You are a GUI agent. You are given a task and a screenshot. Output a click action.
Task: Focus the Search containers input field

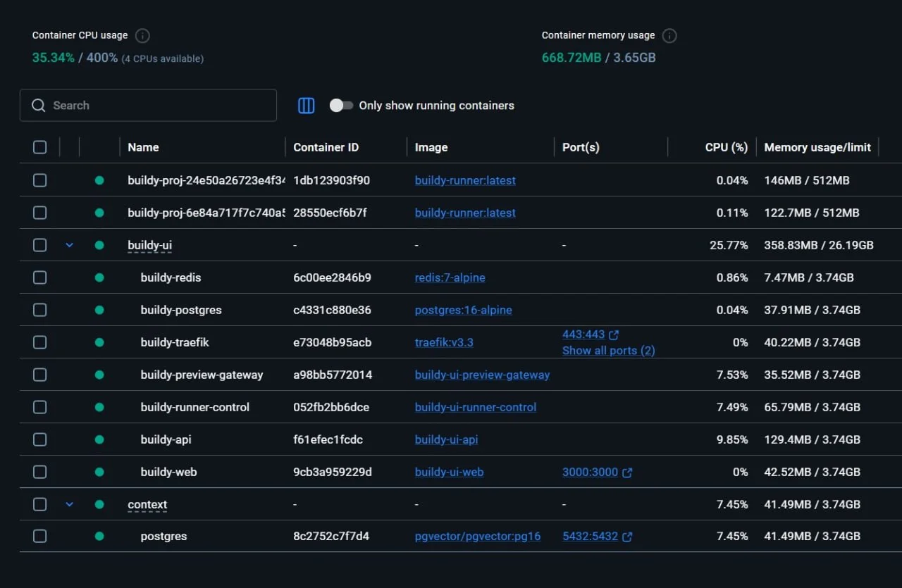pos(148,106)
